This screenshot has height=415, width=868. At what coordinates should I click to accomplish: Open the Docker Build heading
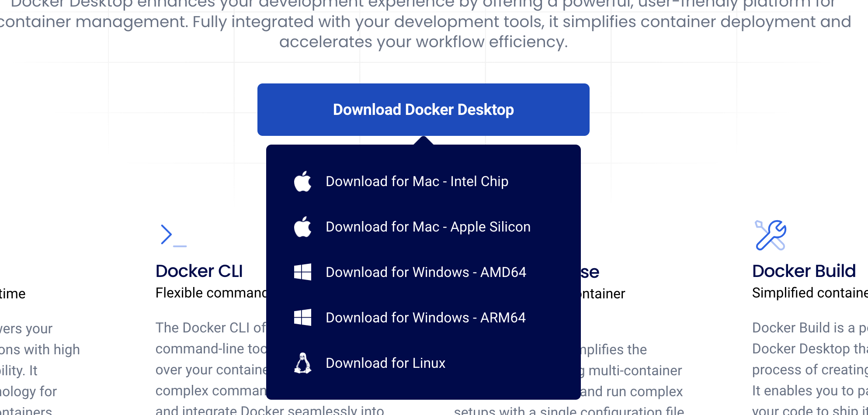[x=804, y=271]
